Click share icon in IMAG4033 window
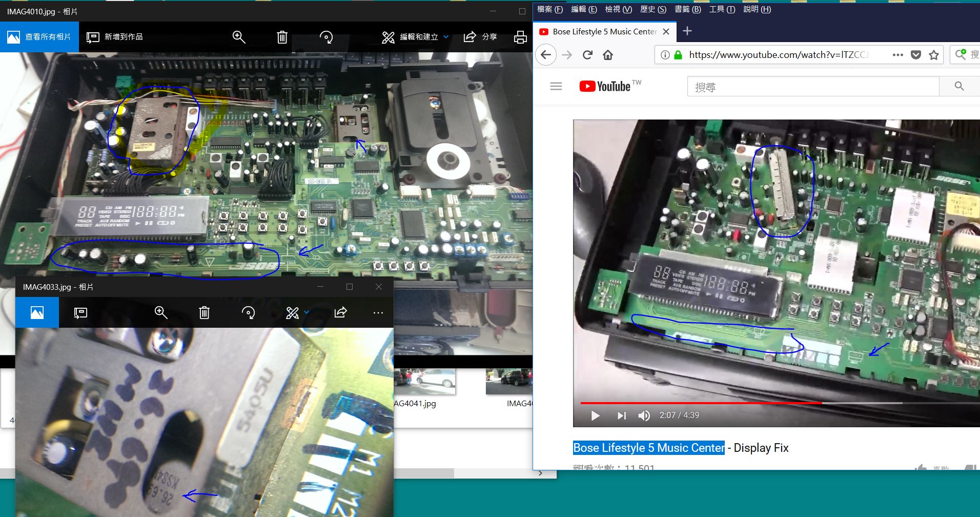The width and height of the screenshot is (980, 517). 341,312
